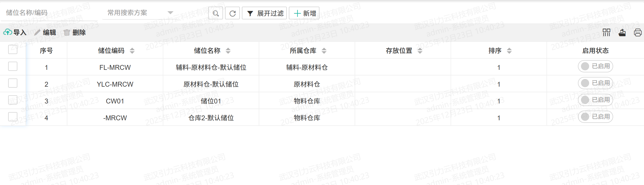Click the cloud import (导入) icon
This screenshot has height=185, width=644.
point(8,32)
